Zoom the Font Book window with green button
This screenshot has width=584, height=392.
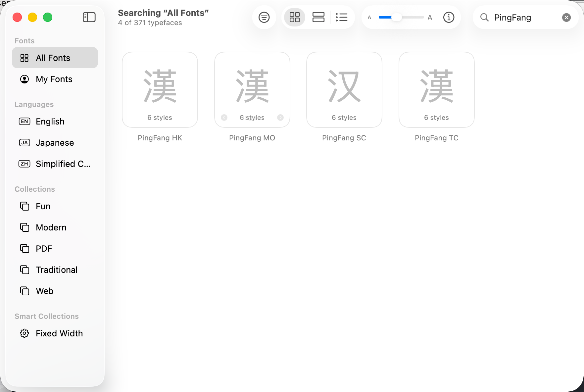[48, 17]
